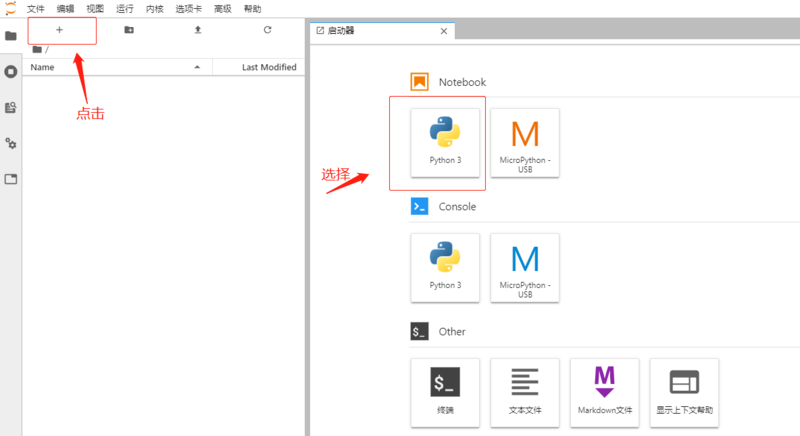
Task: Launch MicroPython USB notebook
Action: click(524, 142)
